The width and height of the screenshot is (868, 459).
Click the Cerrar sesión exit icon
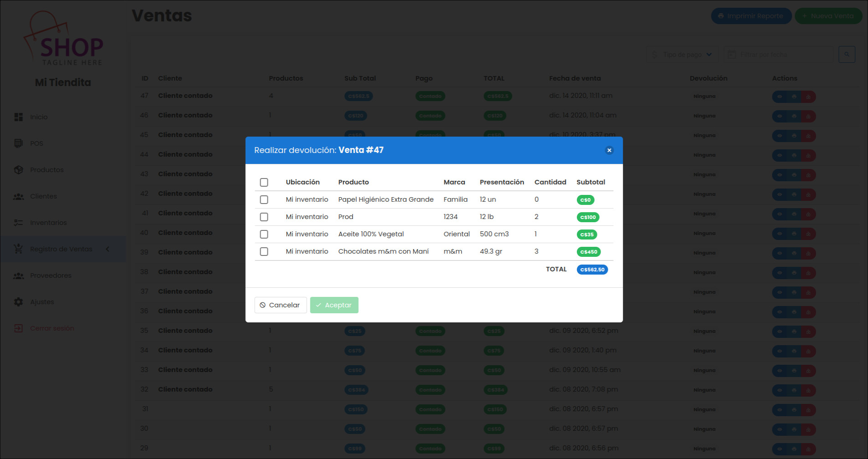pos(18,328)
